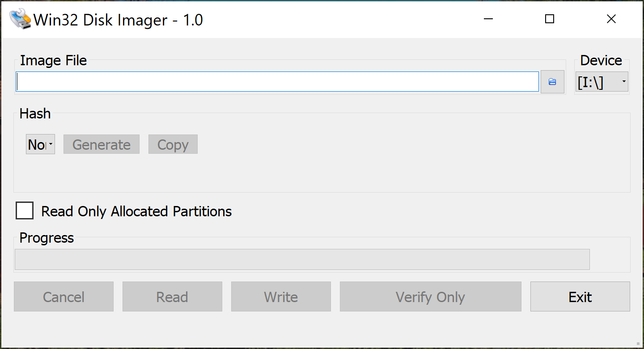Click the Progress group label
Viewport: 644px width, 349px height.
(x=47, y=238)
